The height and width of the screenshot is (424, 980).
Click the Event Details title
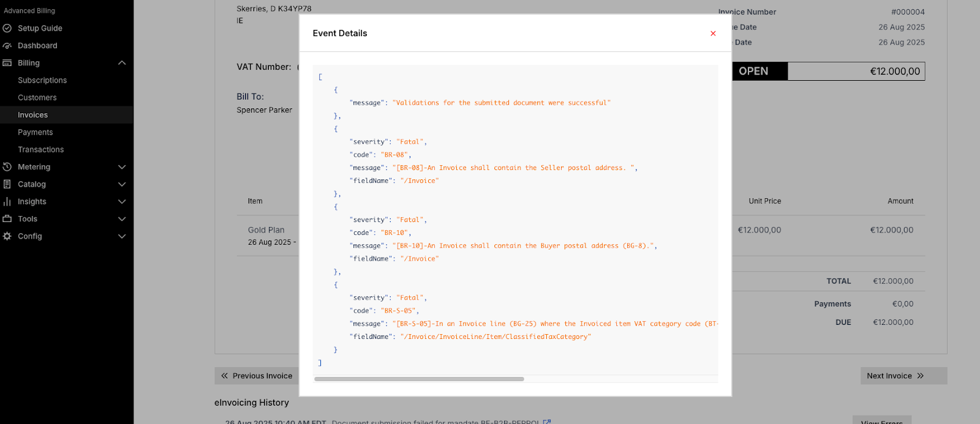tap(340, 33)
